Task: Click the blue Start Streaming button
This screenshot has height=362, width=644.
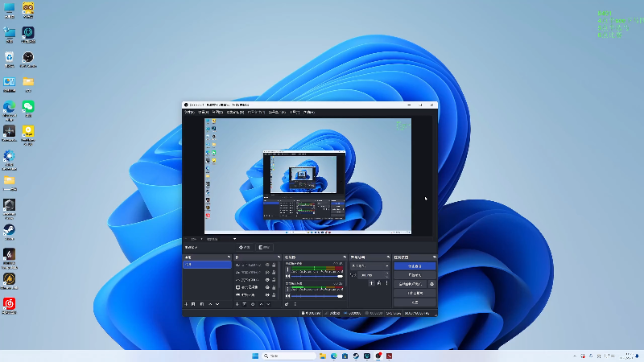Action: pyautogui.click(x=415, y=265)
